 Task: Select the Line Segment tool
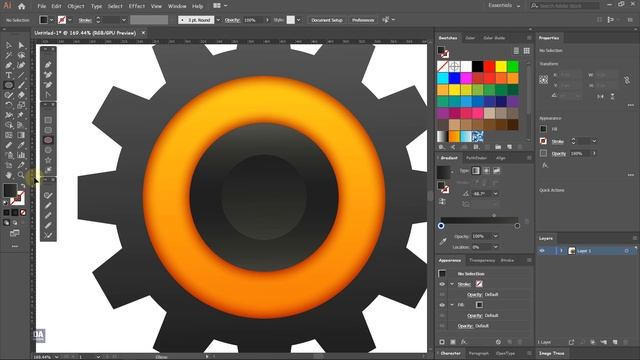[x=21, y=75]
